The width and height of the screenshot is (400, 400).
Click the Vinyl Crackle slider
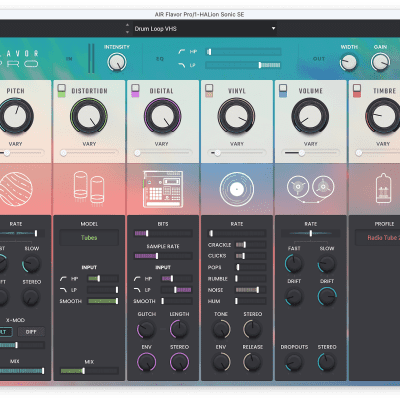pos(250,245)
